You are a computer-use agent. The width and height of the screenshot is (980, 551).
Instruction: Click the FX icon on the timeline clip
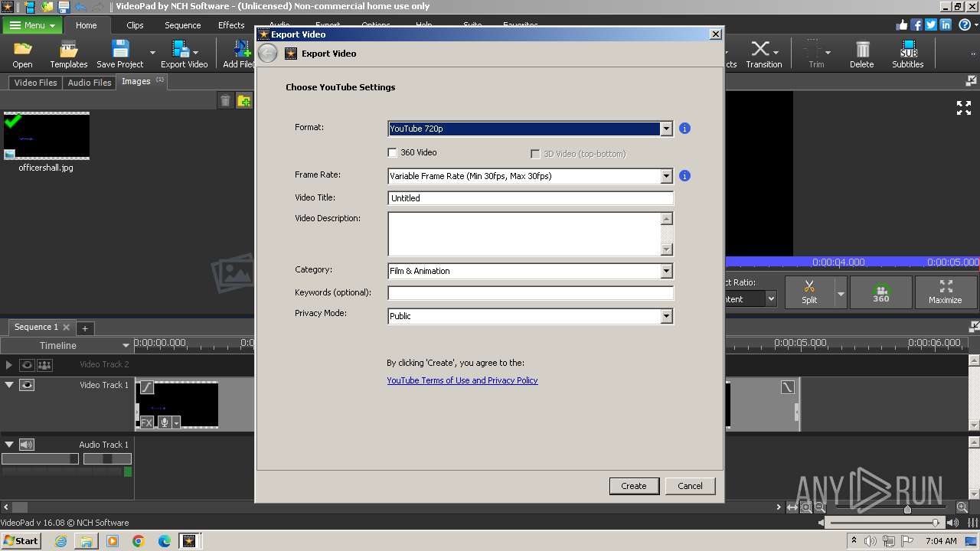click(146, 422)
